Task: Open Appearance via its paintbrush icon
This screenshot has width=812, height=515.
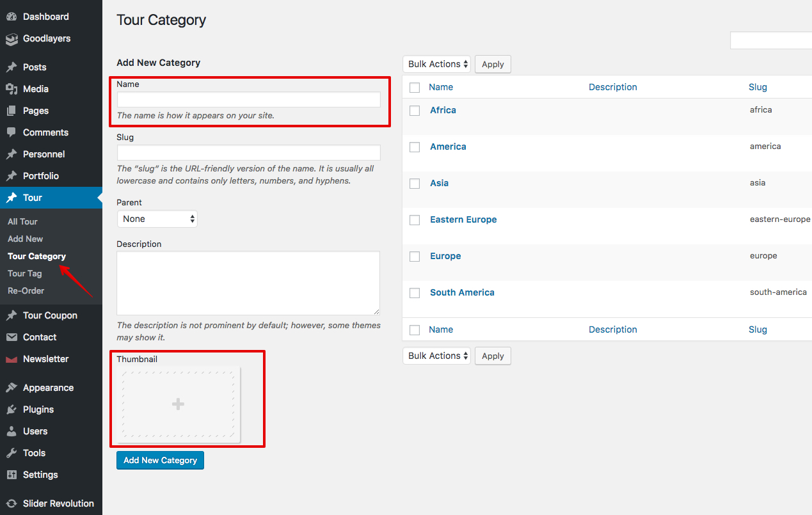Action: click(12, 388)
